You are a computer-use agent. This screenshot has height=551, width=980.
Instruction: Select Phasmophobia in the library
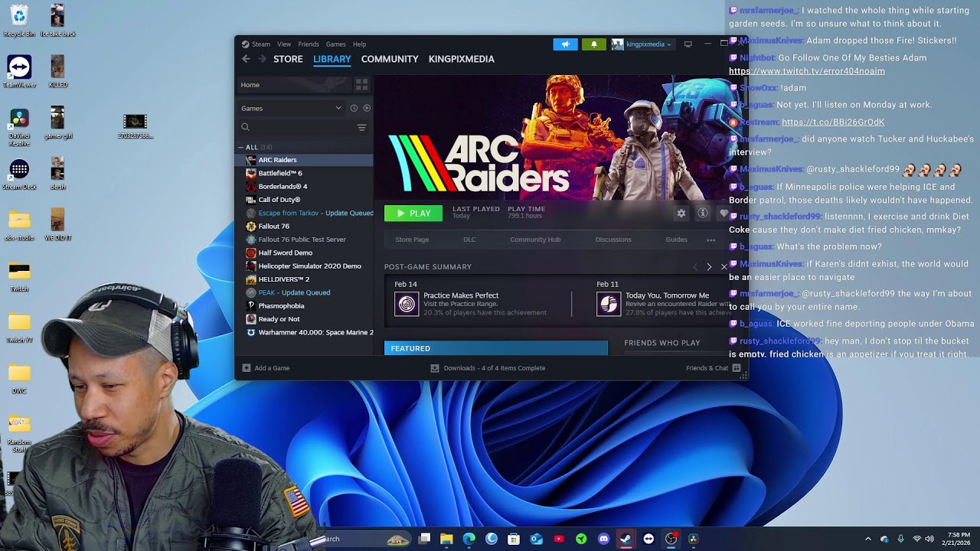click(x=304, y=306)
